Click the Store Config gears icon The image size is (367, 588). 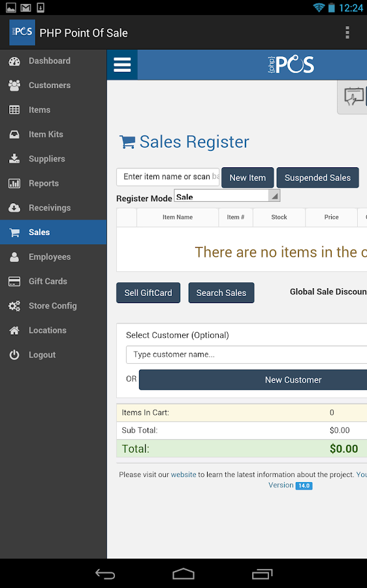point(14,306)
